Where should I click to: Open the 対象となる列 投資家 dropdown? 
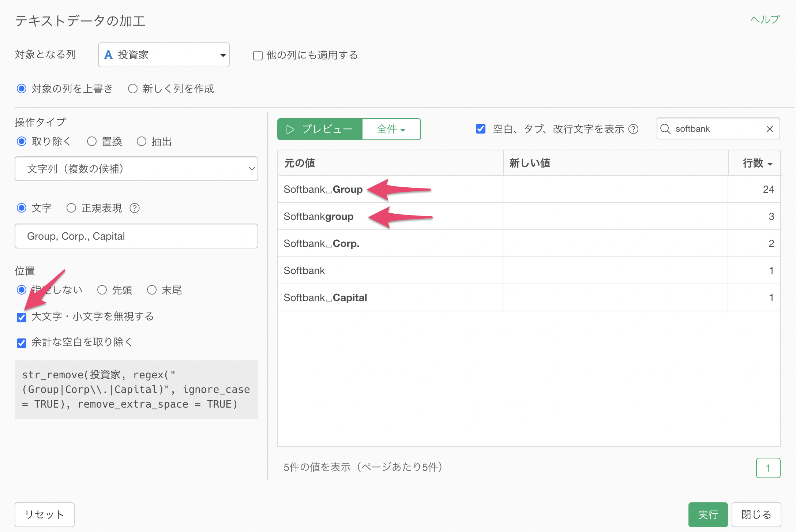pos(164,55)
